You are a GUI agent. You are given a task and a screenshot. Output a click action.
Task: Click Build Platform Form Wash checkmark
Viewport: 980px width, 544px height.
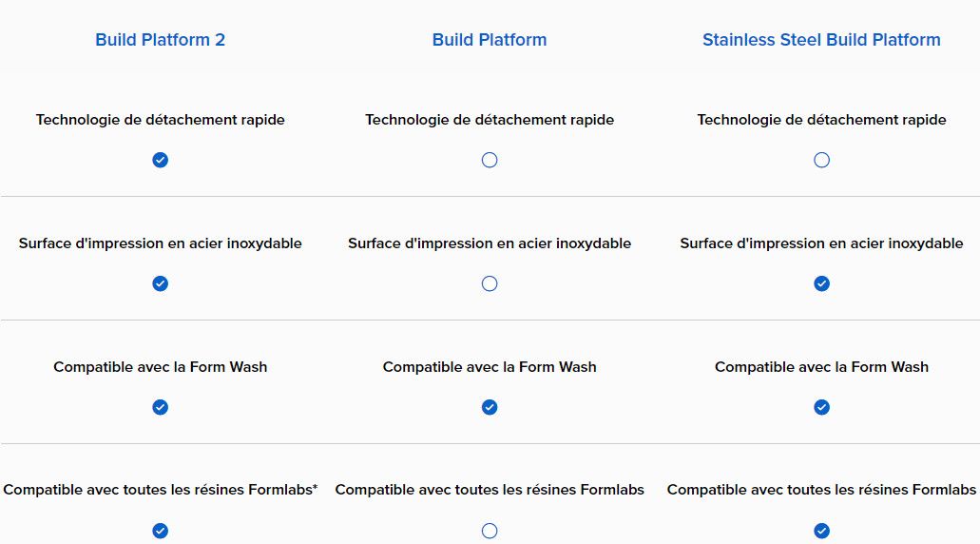[x=490, y=408]
